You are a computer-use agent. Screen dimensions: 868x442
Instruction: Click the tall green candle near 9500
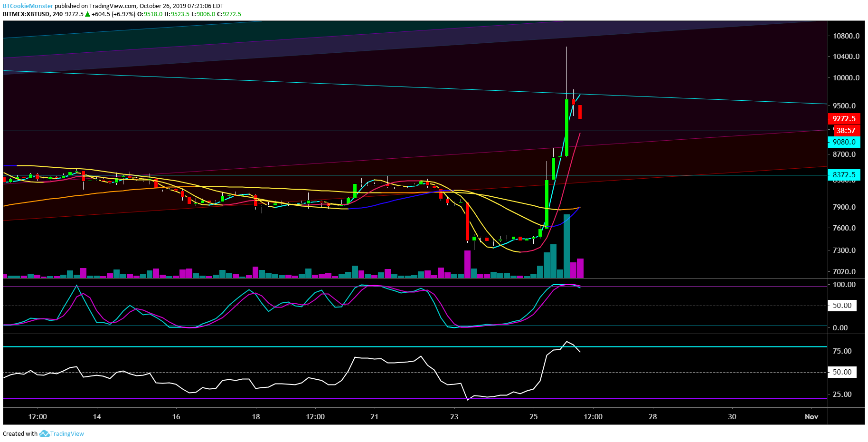(x=566, y=127)
